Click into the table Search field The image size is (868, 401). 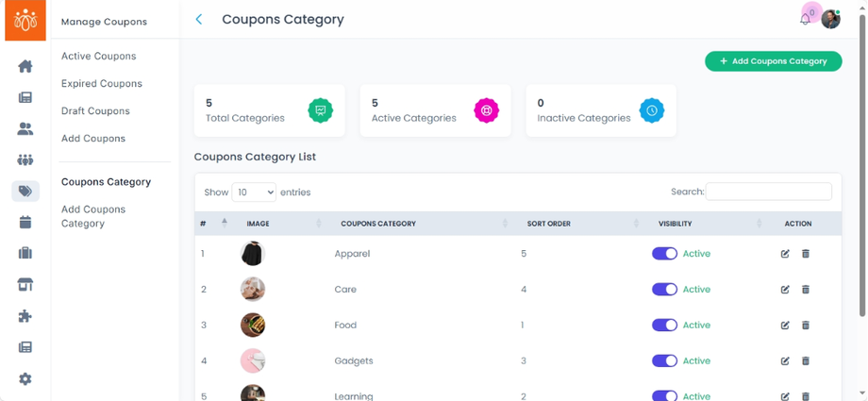click(x=768, y=192)
